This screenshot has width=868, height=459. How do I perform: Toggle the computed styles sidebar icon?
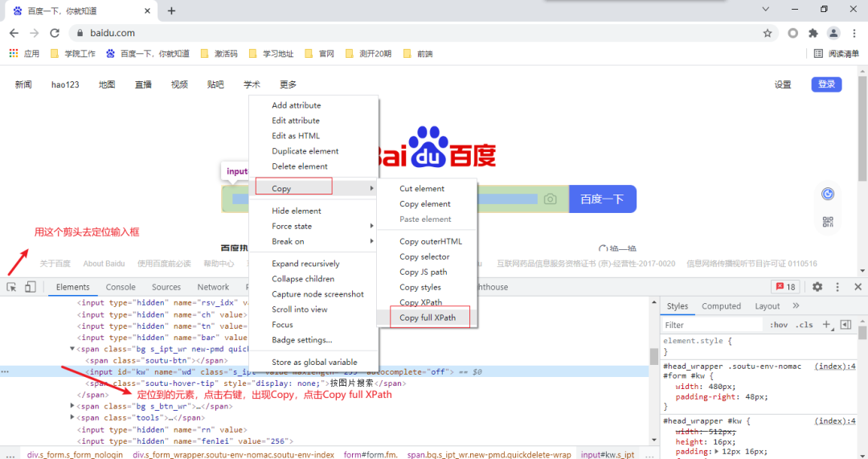click(845, 325)
